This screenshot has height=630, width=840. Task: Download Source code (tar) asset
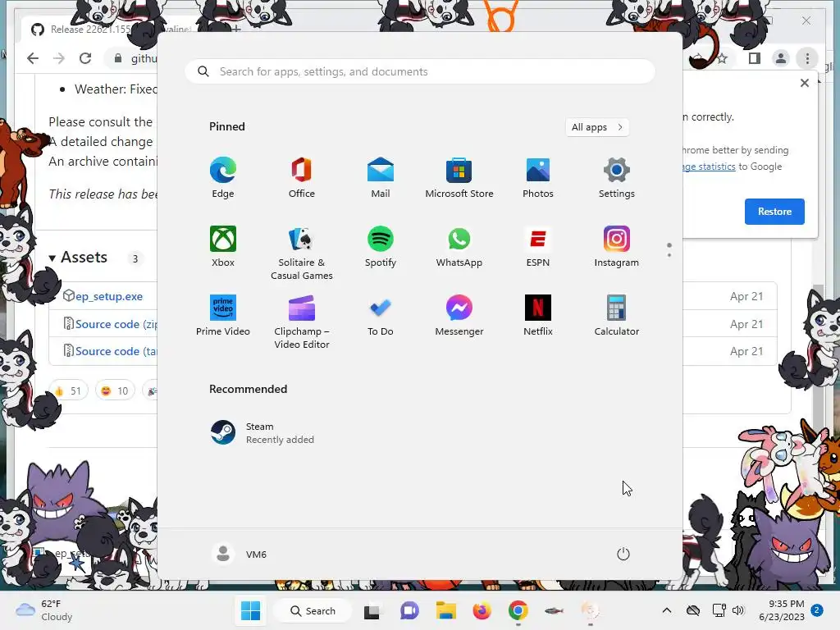coord(116,351)
